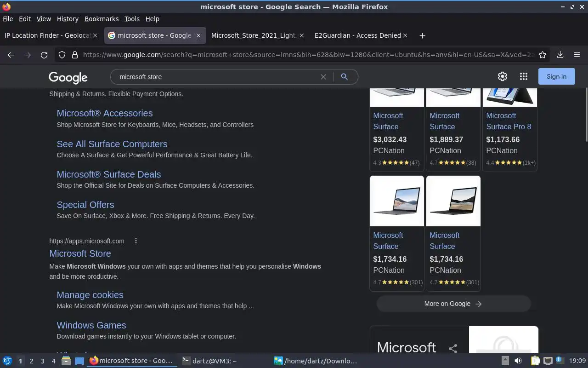Screen dimensions: 588x368
Task: Click the hidden tray items arrow
Action: tap(505, 361)
